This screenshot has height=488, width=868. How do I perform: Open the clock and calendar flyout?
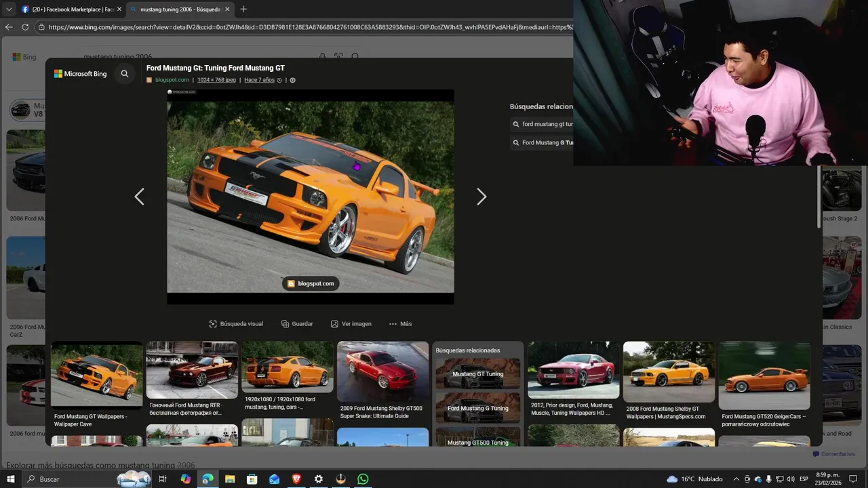(x=828, y=479)
